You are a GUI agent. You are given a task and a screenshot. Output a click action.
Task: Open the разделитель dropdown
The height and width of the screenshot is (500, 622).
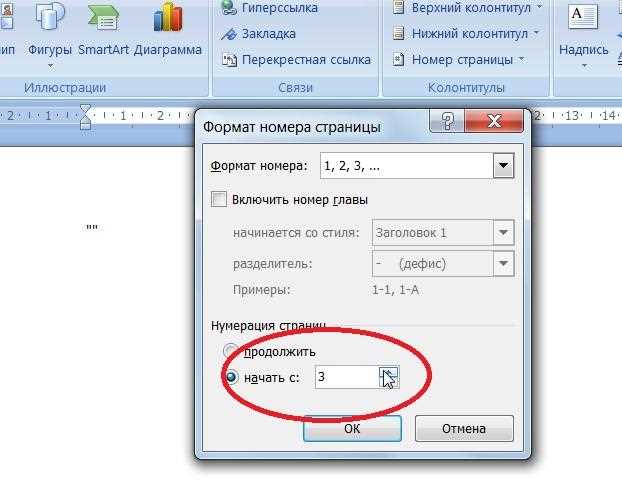(x=503, y=263)
